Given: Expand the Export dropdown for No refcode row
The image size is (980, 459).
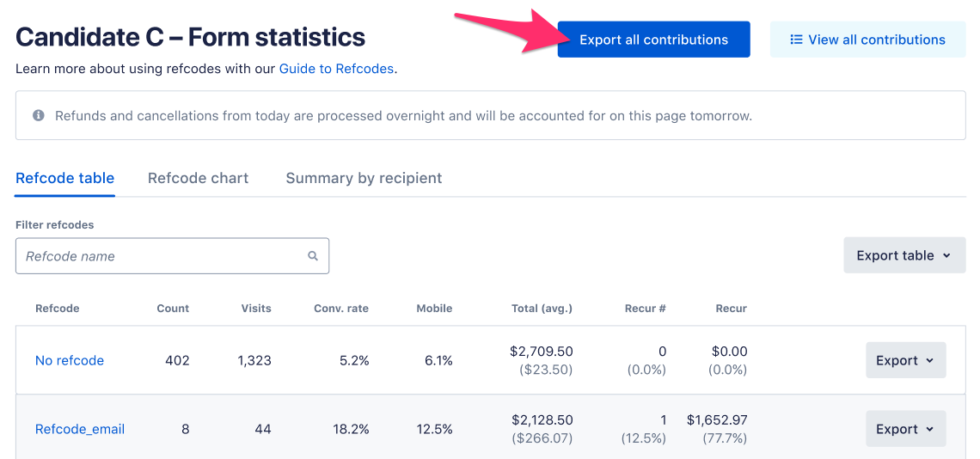Looking at the screenshot, I should click(905, 360).
